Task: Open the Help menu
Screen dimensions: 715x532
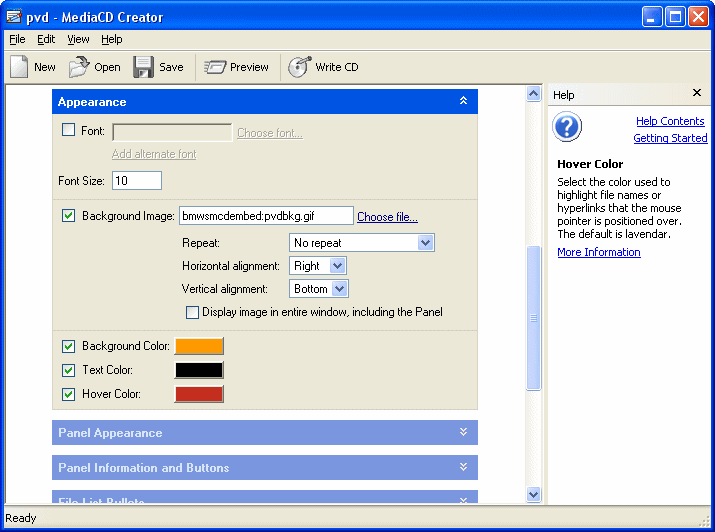Action: coord(112,39)
